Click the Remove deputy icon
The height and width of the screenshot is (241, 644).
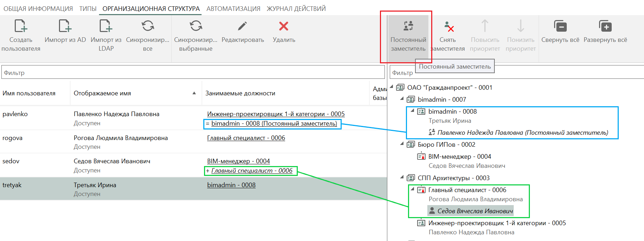coord(448,27)
